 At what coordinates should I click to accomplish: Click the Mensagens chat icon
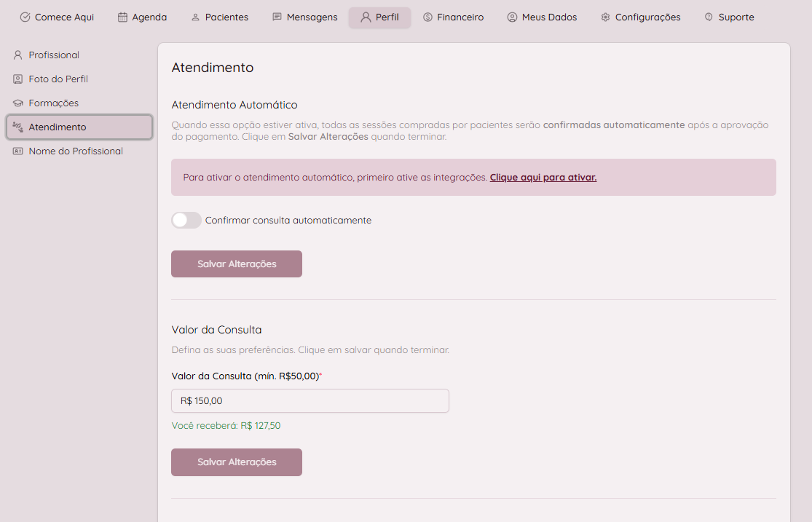tap(277, 17)
